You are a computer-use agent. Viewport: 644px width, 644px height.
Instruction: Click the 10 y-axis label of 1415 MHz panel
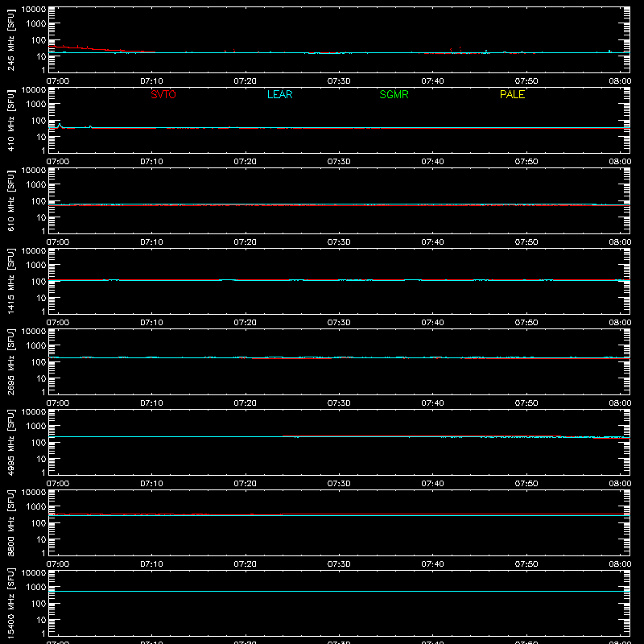41,298
